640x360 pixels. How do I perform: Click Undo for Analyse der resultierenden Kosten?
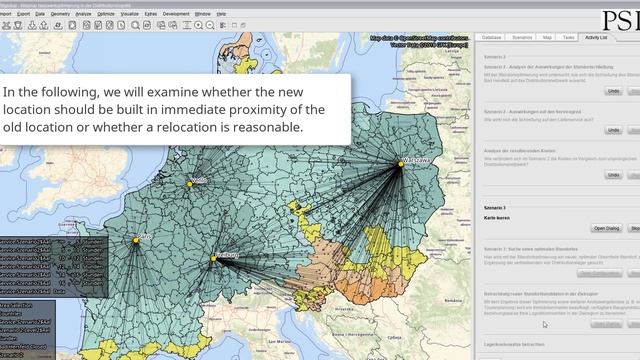click(x=613, y=175)
